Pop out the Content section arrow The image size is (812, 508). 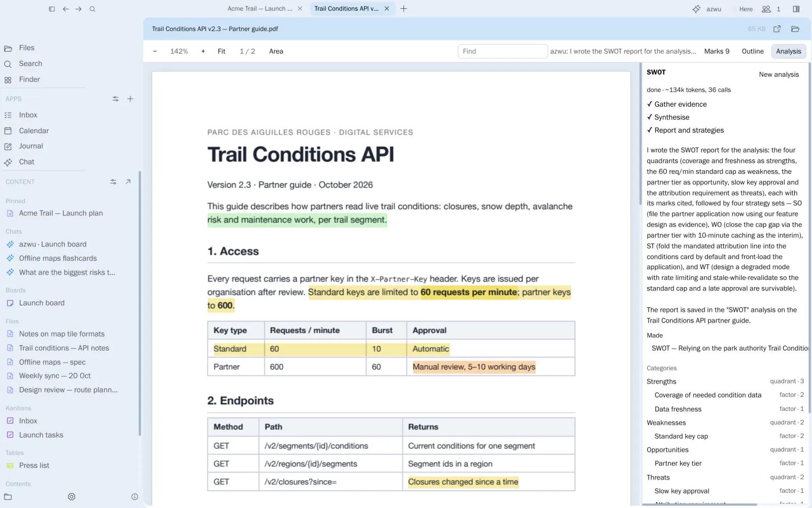click(128, 182)
